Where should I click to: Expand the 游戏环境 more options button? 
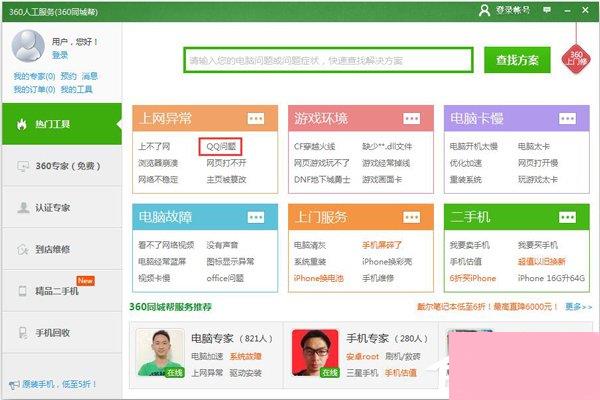[x=411, y=119]
